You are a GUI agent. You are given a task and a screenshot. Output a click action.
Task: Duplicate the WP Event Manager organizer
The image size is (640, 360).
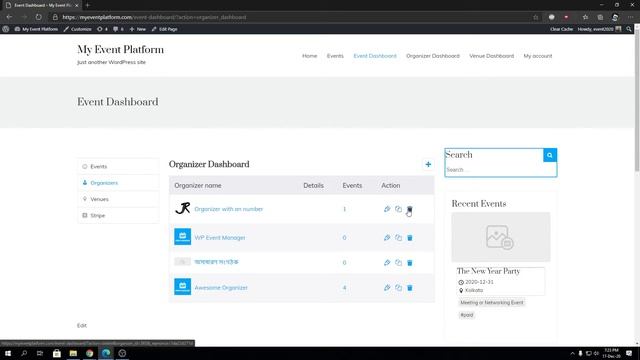[398, 238]
